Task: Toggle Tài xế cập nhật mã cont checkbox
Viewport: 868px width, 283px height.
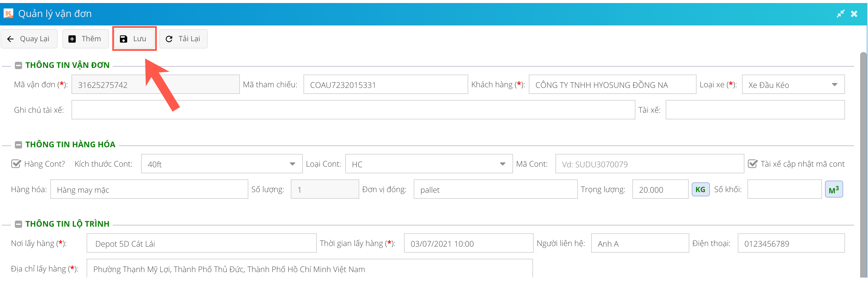Action: [x=752, y=164]
